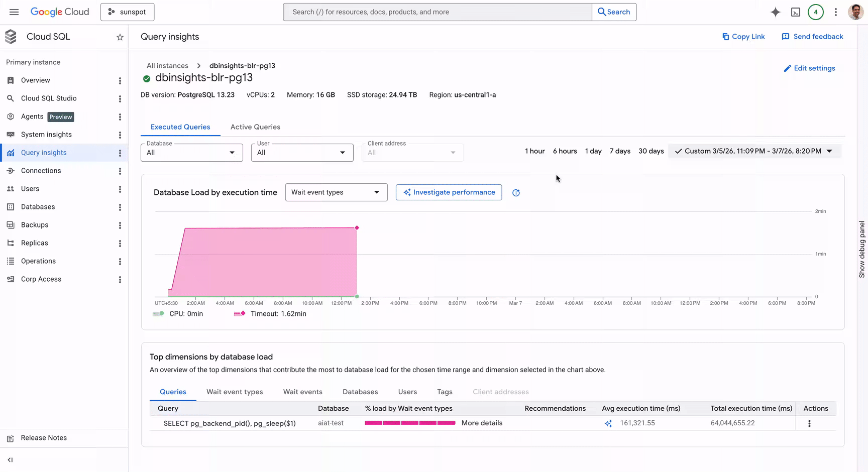
Task: Click the Cloud SQL product icon
Action: [11, 37]
